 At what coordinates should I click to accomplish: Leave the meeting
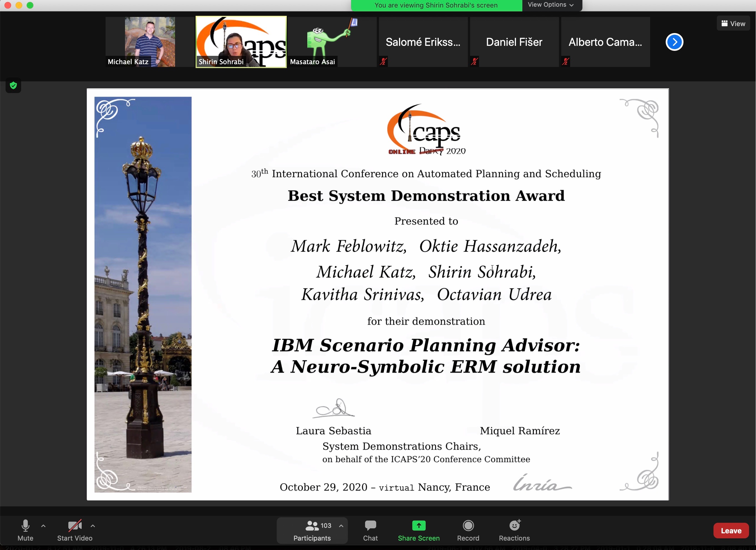tap(731, 530)
